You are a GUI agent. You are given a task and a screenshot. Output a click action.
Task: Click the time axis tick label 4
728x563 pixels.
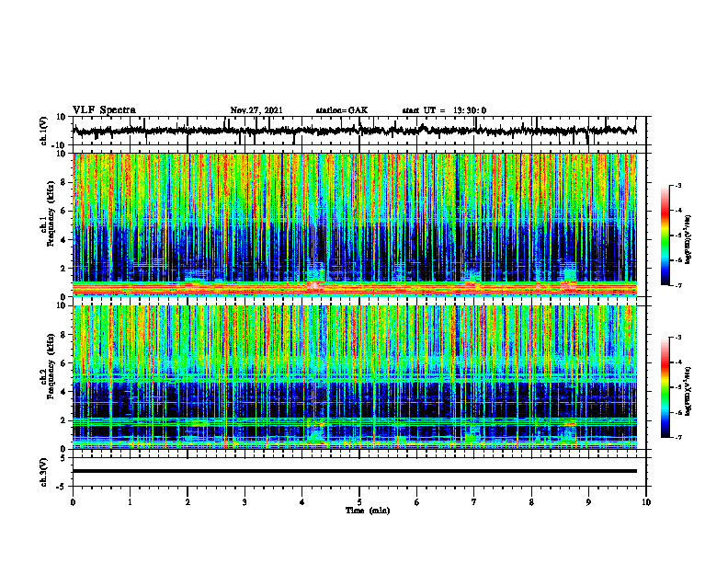302,502
